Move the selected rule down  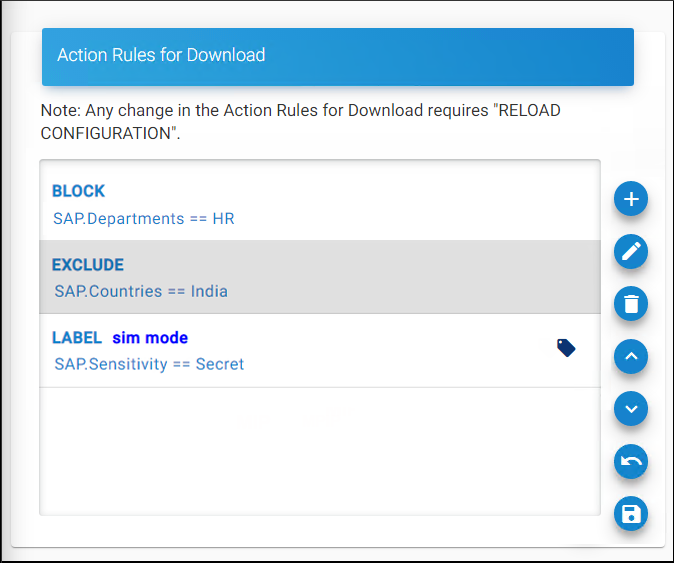pyautogui.click(x=631, y=409)
